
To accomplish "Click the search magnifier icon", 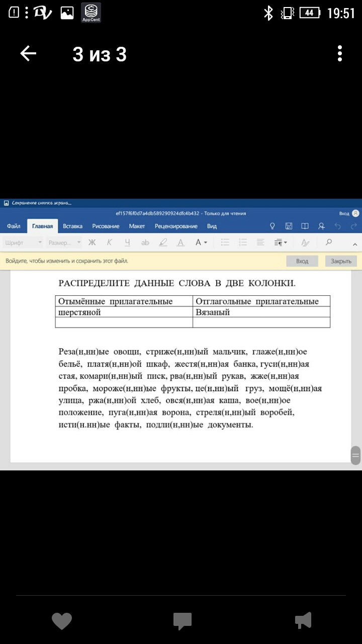I will 329,242.
